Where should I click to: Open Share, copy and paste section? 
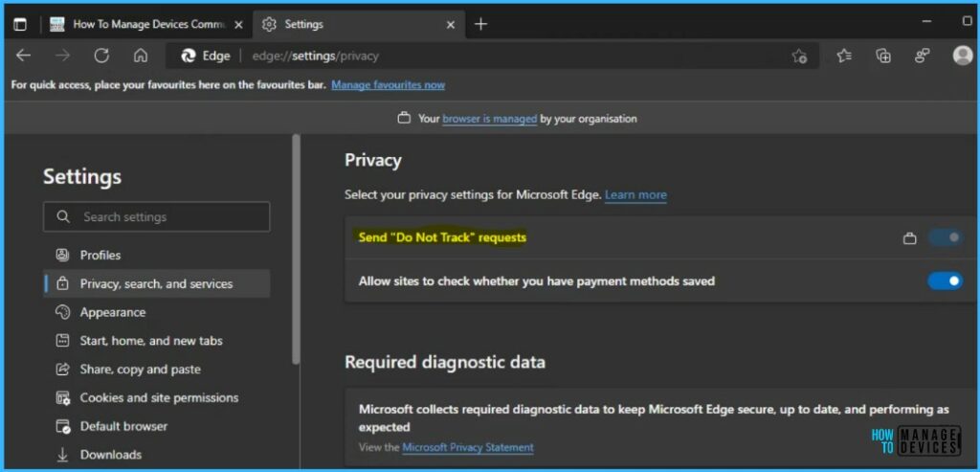pos(156,370)
